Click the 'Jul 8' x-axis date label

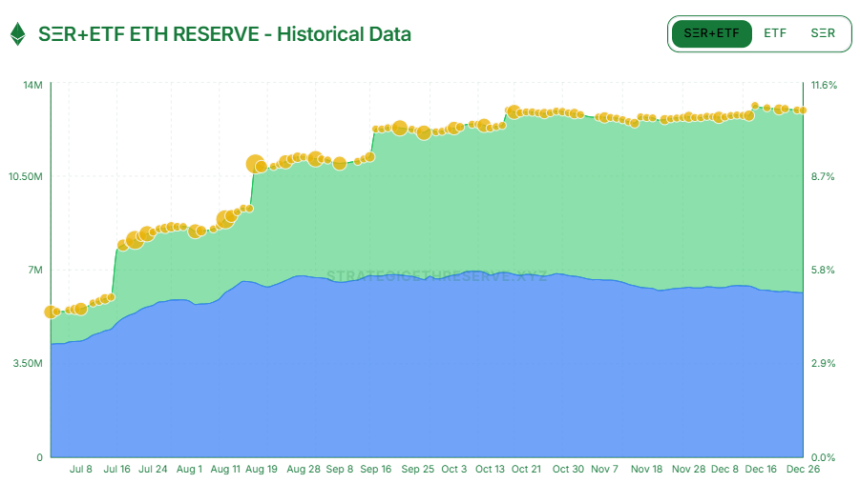click(x=81, y=468)
